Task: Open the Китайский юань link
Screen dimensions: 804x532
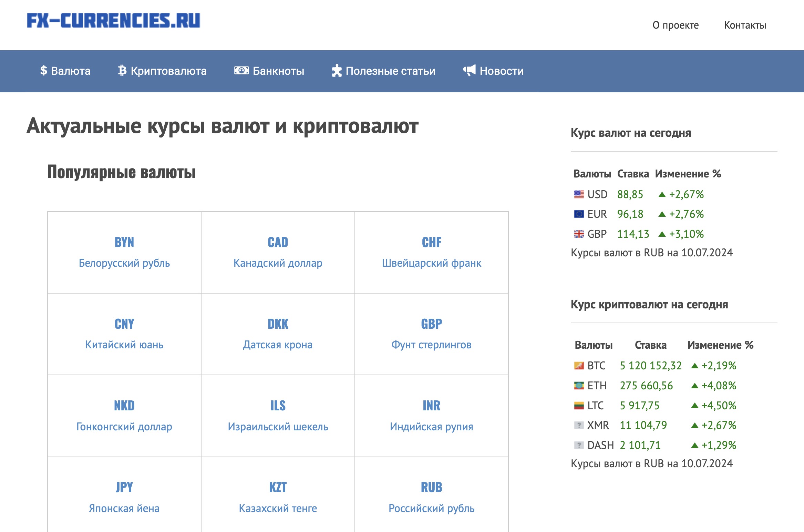Action: [124, 345]
